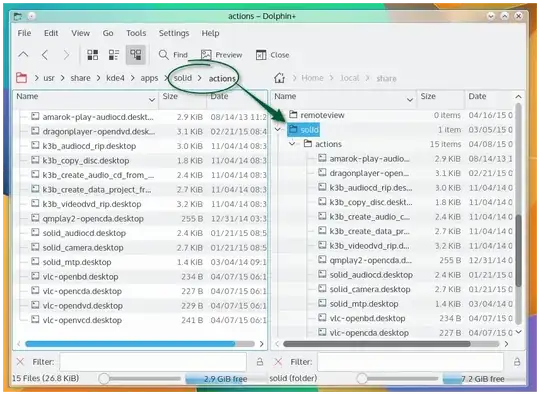Open the Tools menu

136,33
